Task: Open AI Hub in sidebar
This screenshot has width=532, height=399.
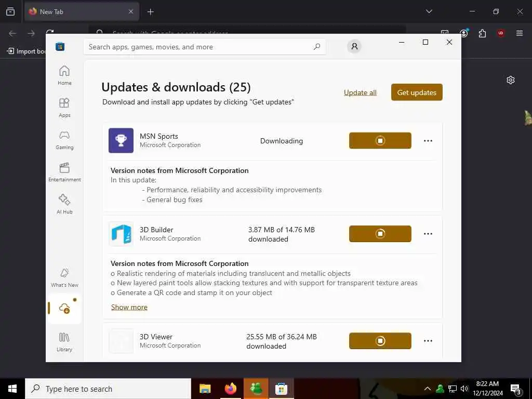Action: coord(64,204)
